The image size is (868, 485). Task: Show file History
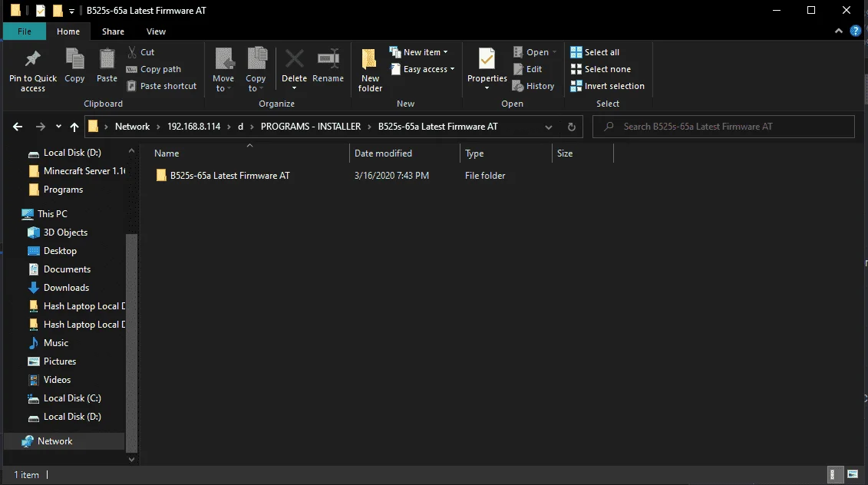(533, 86)
